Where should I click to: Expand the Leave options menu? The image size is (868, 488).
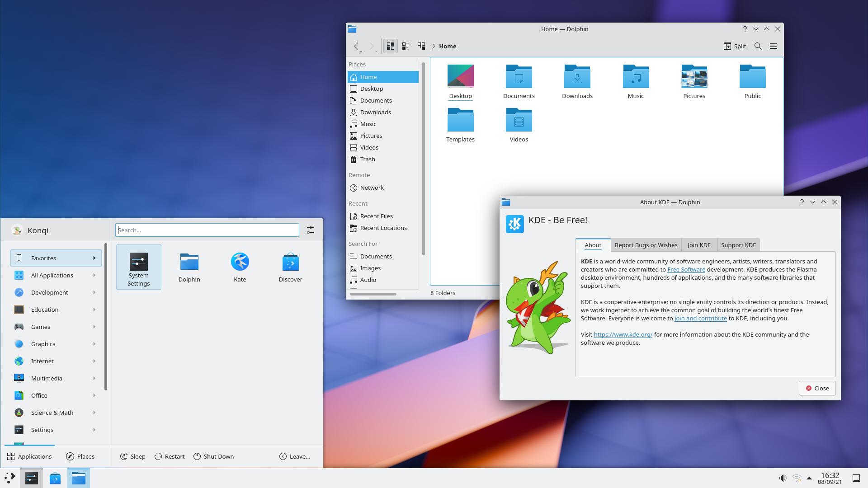pos(295,456)
